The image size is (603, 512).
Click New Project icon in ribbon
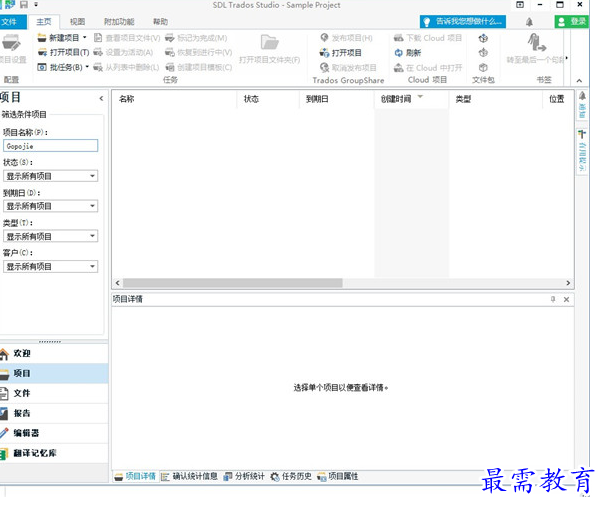(42, 38)
